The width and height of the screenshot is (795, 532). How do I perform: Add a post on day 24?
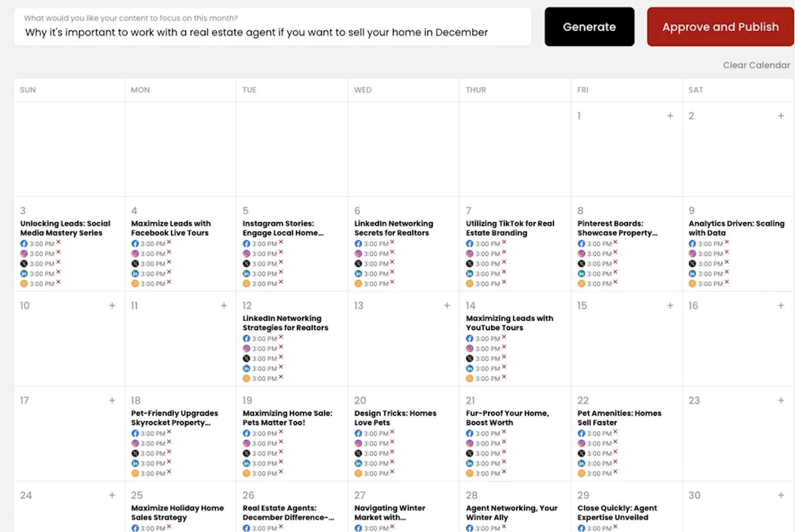(112, 495)
